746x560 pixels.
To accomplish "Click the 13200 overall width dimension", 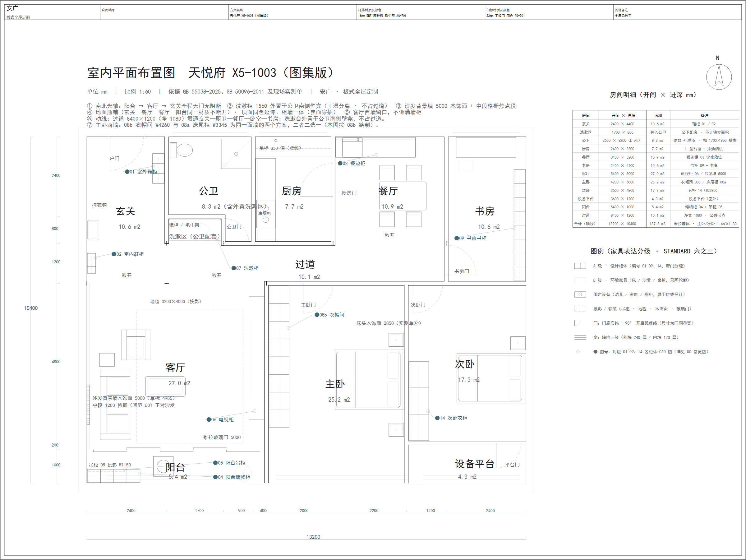I will pos(313,537).
